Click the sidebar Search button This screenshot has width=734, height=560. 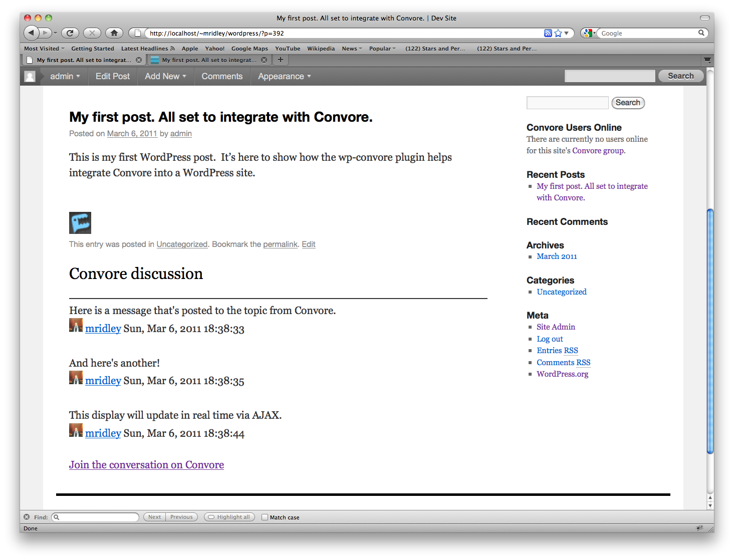(x=628, y=103)
